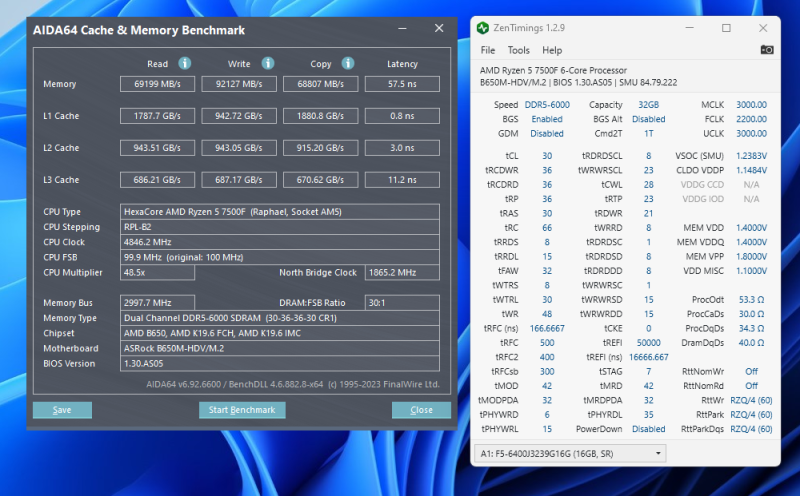Click DRAM:FSB Ratio value 30:1
Image resolution: width=800 pixels, height=496 pixels.
[x=402, y=303]
